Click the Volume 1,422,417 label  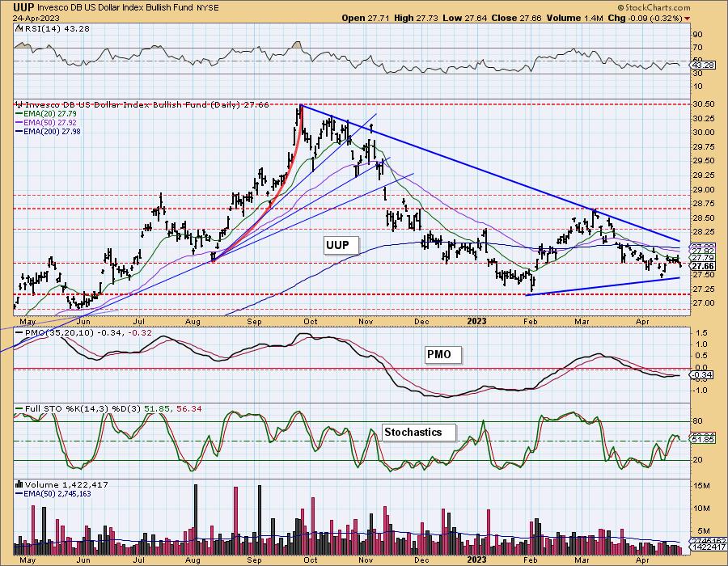coord(61,484)
